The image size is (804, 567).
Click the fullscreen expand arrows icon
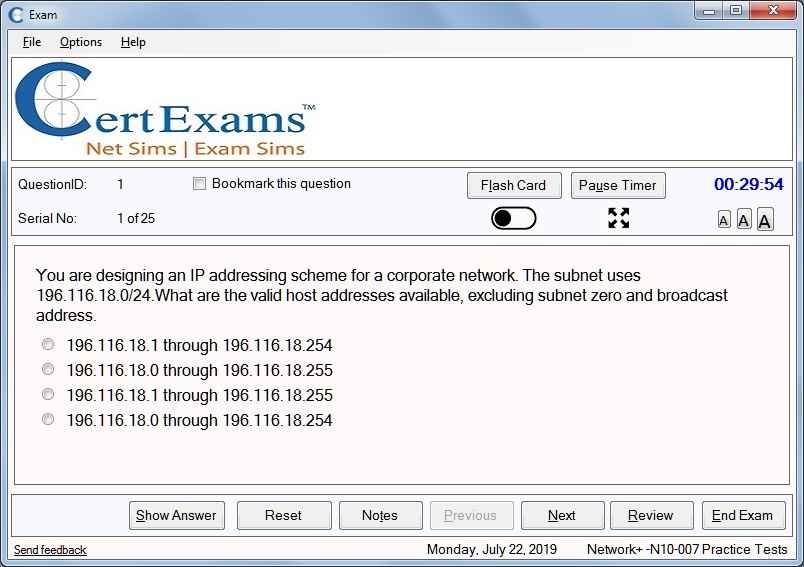click(x=618, y=218)
